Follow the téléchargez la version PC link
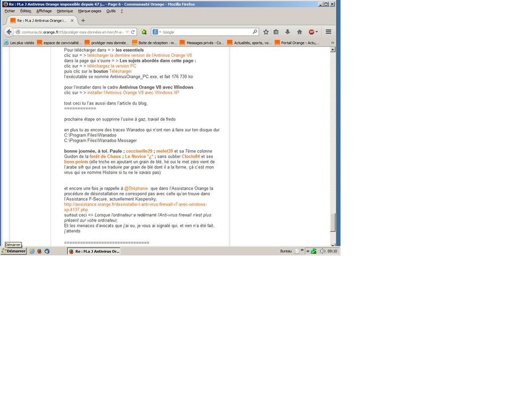The width and height of the screenshot is (532, 399). [x=112, y=66]
